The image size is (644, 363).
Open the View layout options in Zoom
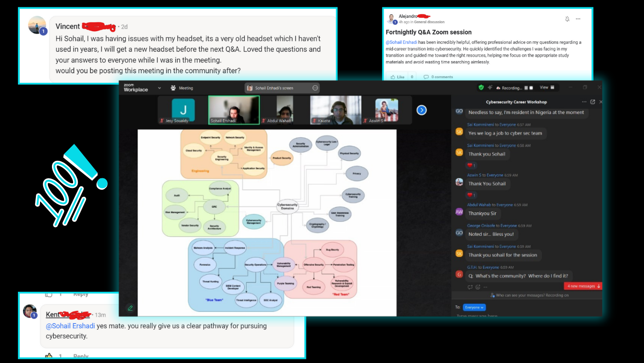[x=547, y=87]
